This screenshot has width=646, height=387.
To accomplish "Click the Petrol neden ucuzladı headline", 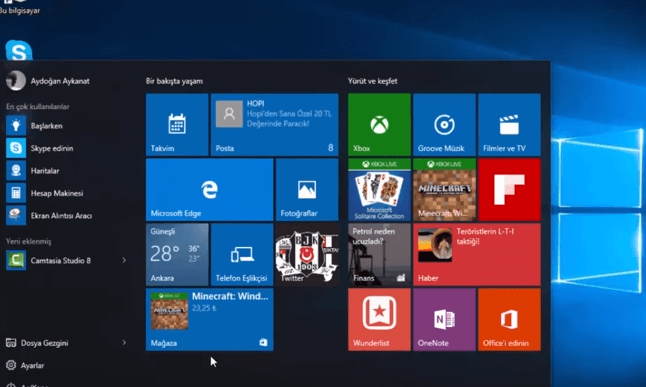I will click(x=374, y=236).
